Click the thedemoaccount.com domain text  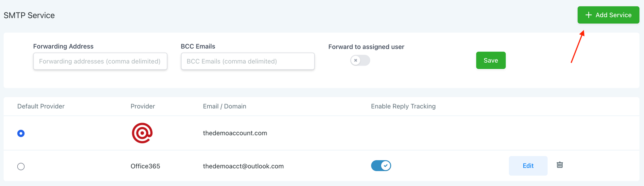[x=235, y=133]
